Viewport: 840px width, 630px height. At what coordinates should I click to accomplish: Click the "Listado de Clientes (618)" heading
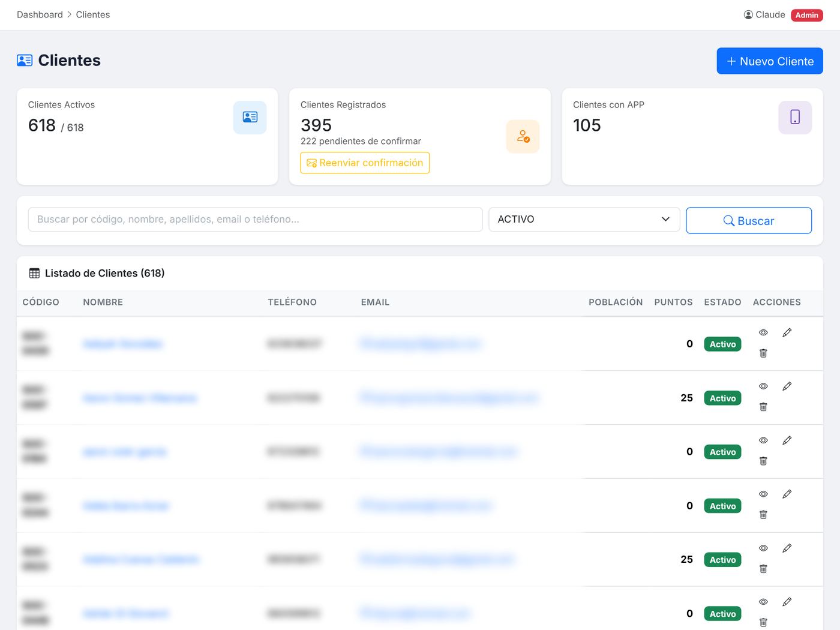105,274
